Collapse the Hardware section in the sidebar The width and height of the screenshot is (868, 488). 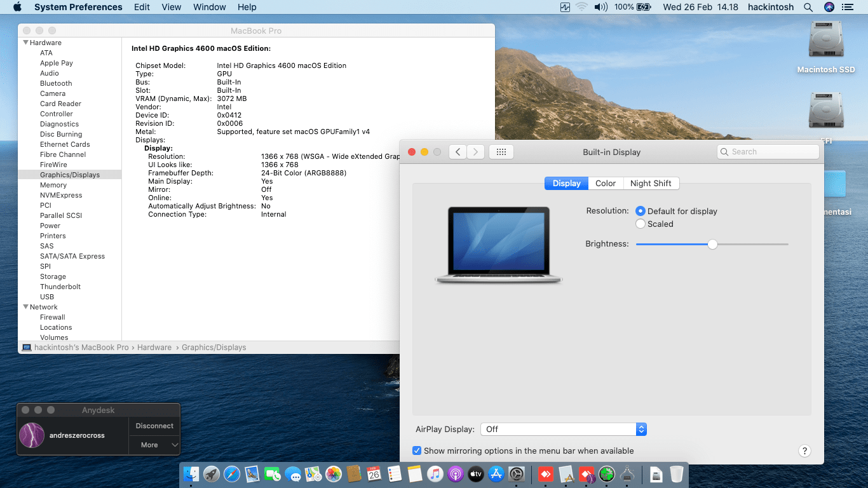point(25,43)
